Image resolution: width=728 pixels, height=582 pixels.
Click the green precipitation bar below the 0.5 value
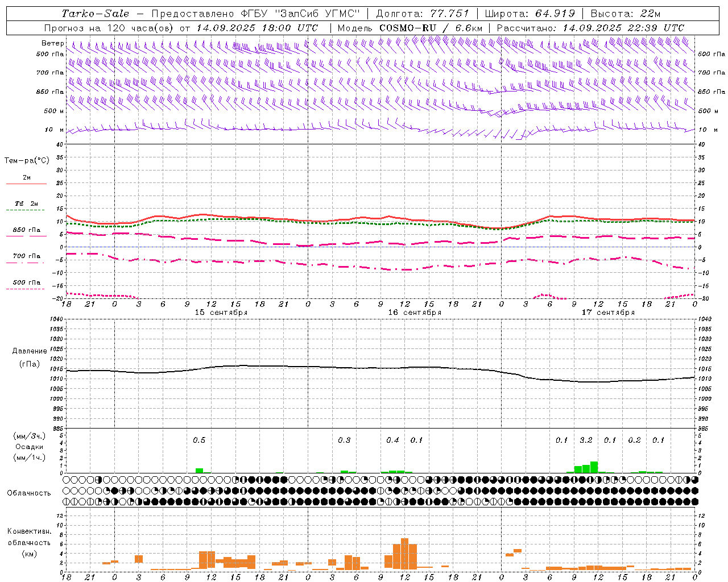point(199,471)
